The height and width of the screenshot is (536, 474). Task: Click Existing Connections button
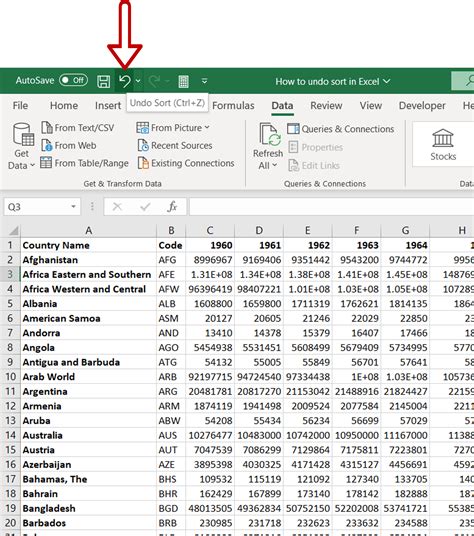(x=186, y=163)
